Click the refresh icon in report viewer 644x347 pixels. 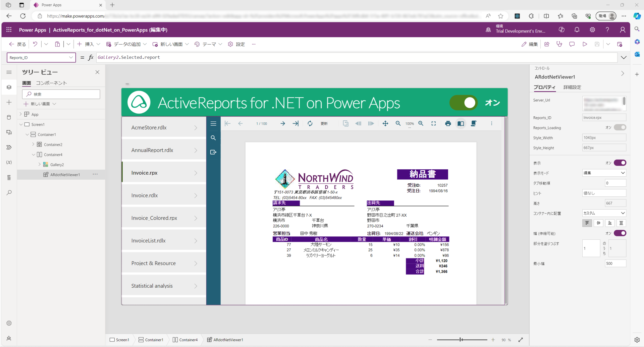click(x=310, y=123)
